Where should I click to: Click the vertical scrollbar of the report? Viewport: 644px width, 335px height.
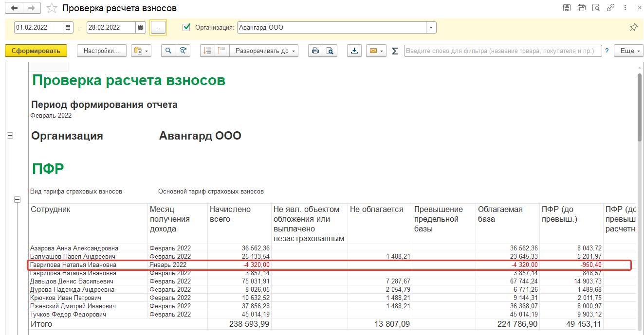[640, 107]
